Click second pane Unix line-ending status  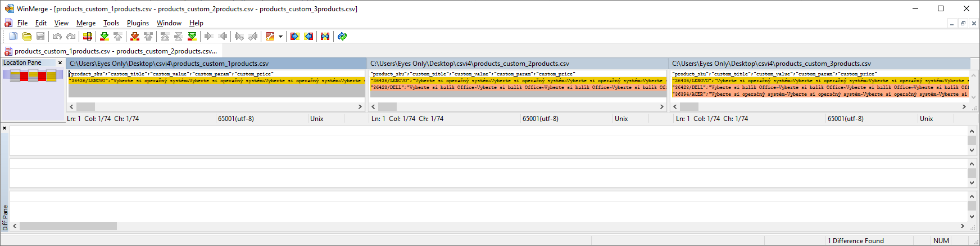click(x=621, y=119)
